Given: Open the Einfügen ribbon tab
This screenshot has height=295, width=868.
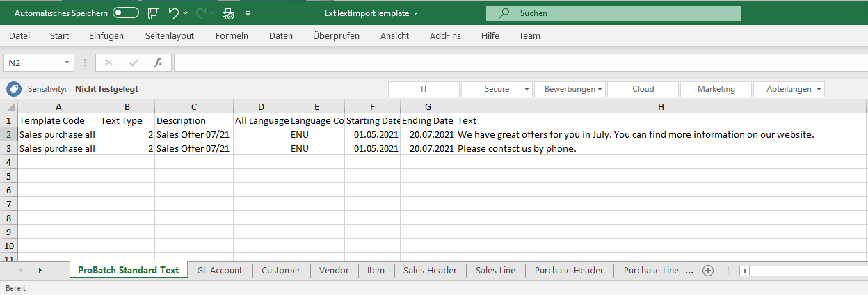Looking at the screenshot, I should [x=106, y=35].
